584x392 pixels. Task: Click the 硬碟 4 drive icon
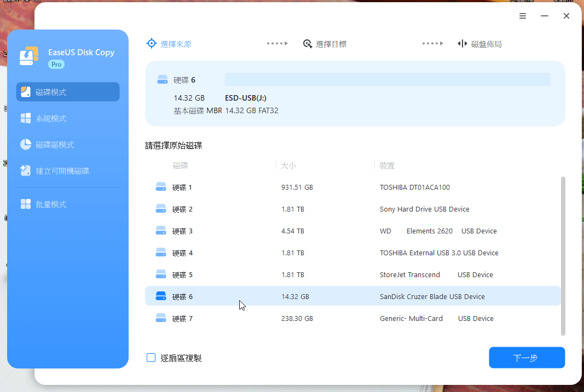coord(161,253)
